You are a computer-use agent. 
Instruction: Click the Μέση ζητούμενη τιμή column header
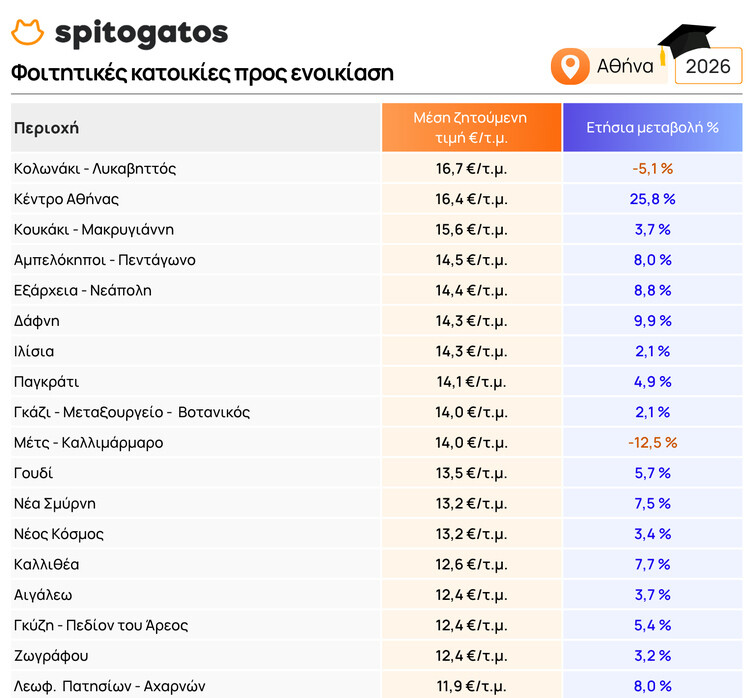pos(471,127)
